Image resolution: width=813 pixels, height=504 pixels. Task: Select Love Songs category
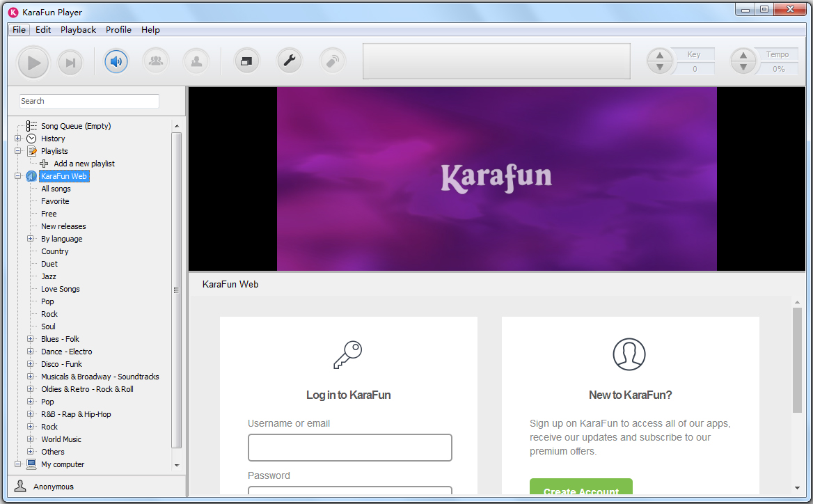pos(60,289)
